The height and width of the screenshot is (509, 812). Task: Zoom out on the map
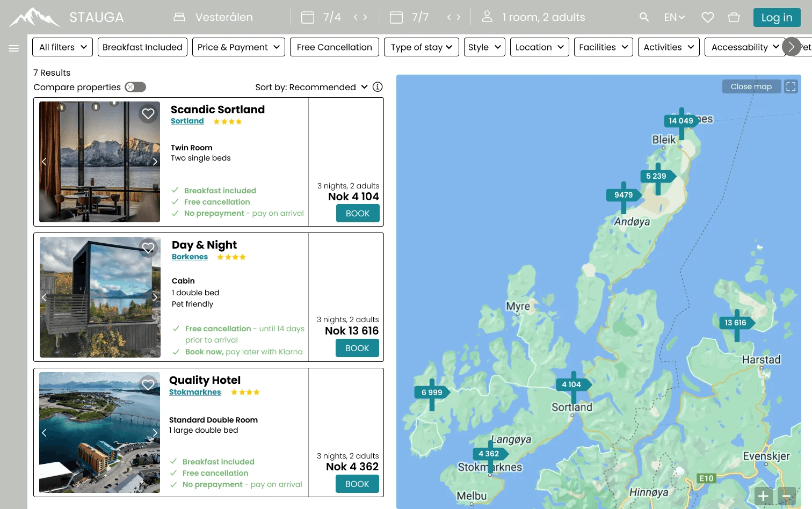(786, 496)
